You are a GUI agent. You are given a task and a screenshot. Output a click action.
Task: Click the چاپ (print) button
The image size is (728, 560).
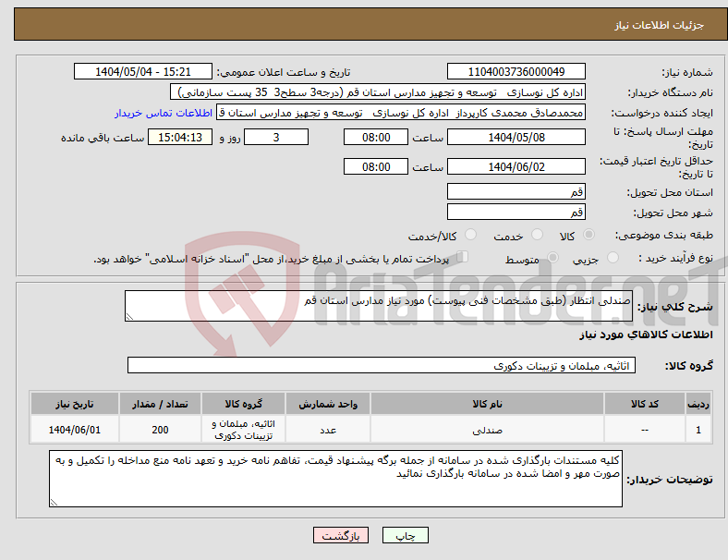[x=405, y=535]
